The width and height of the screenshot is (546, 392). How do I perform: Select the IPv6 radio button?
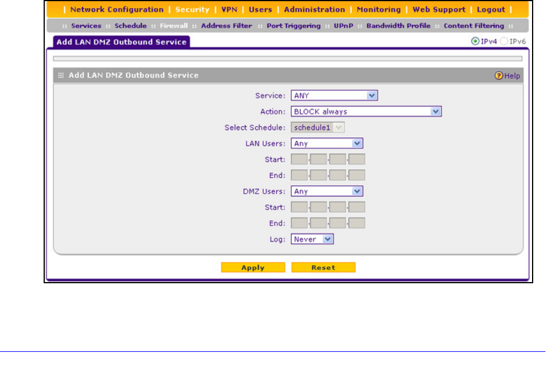click(504, 41)
